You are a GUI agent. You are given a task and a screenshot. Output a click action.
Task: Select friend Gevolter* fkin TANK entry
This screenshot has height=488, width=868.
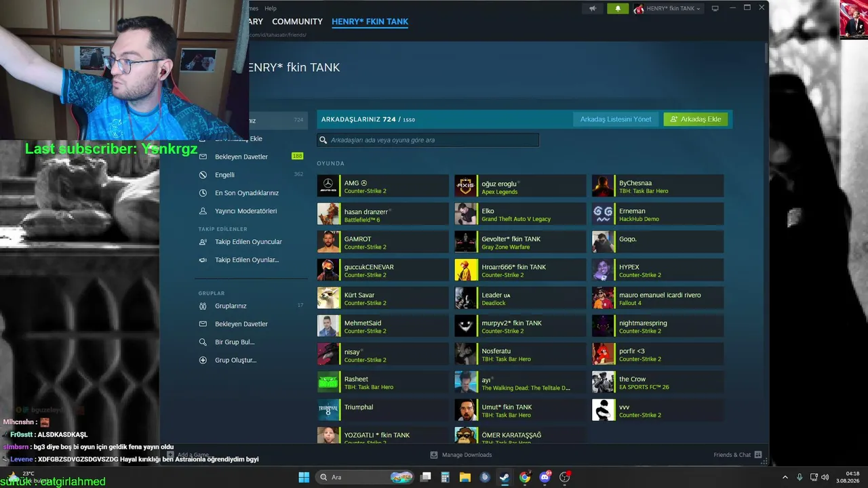click(x=520, y=242)
